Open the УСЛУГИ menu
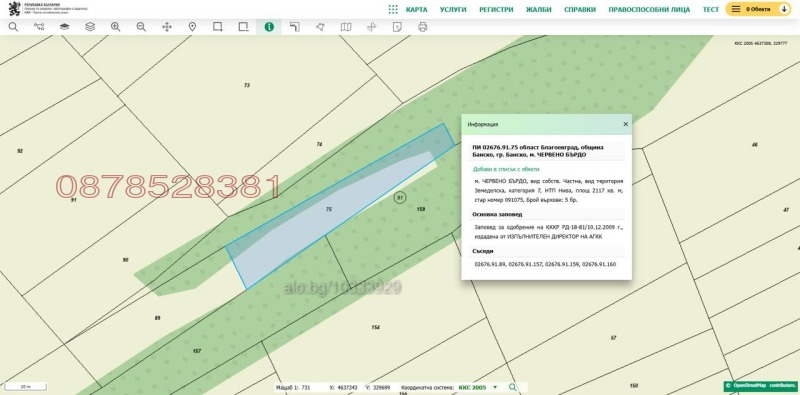The image size is (800, 395). 453,9
